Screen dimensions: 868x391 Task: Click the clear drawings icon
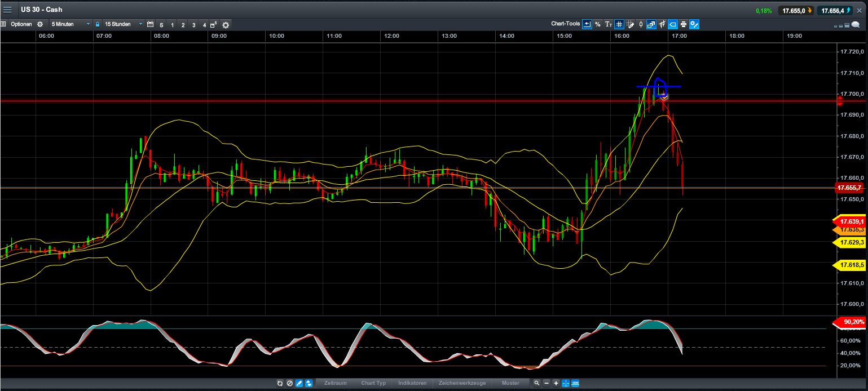289,383
